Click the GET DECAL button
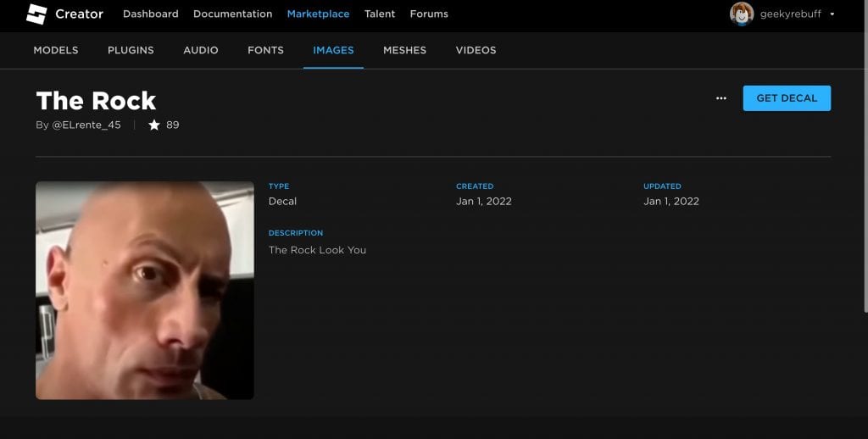The image size is (868, 439). tap(787, 98)
